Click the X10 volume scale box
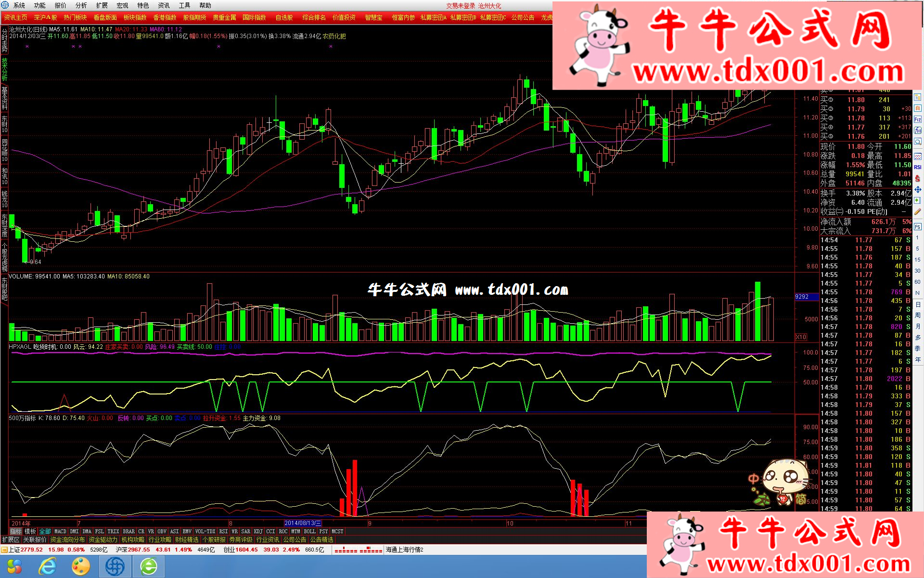Screen dimensions: 924x578 click(801, 337)
